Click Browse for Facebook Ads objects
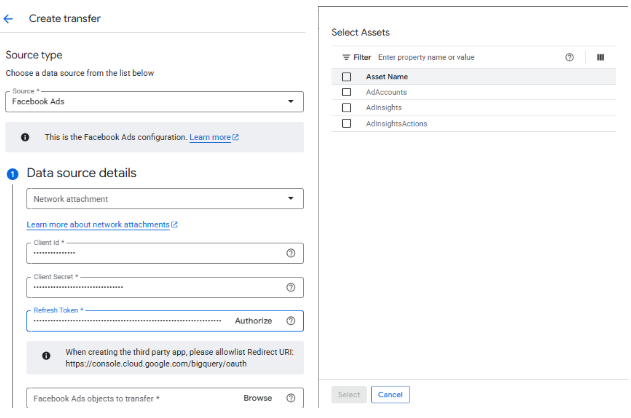 [x=257, y=398]
